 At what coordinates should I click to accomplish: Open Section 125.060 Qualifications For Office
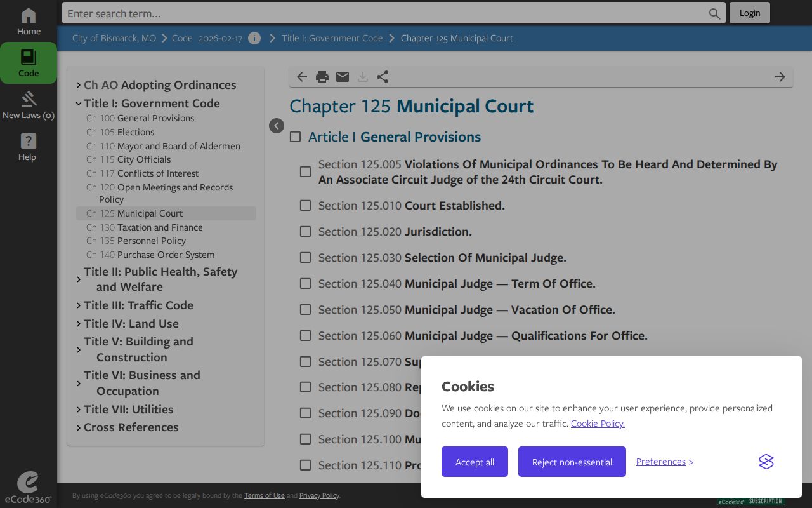[483, 336]
